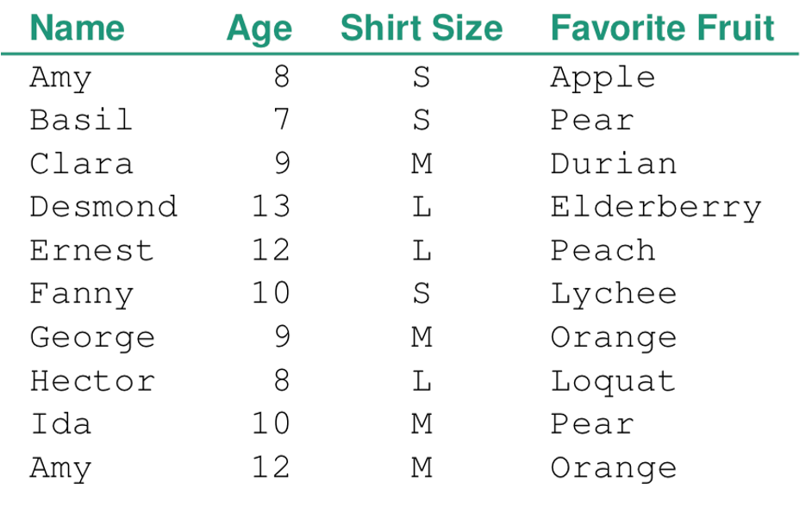Click the Durian fruit cell
The width and height of the screenshot is (812, 507).
click(613, 164)
